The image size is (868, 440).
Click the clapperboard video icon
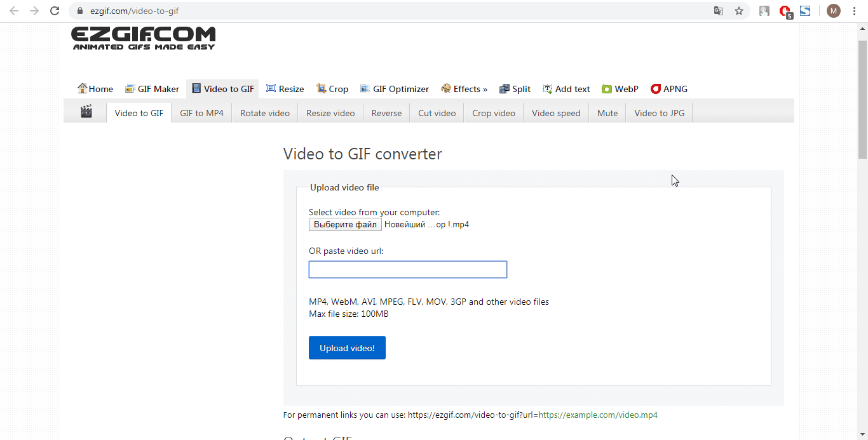tap(86, 112)
